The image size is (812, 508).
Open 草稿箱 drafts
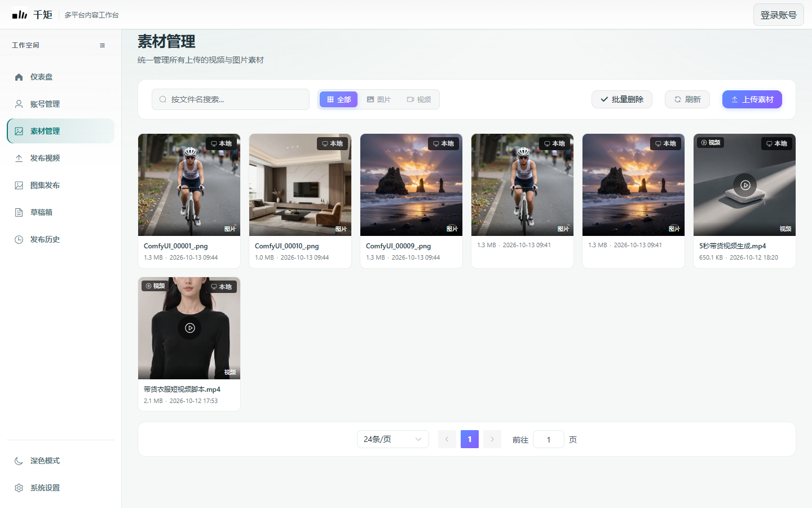60,212
